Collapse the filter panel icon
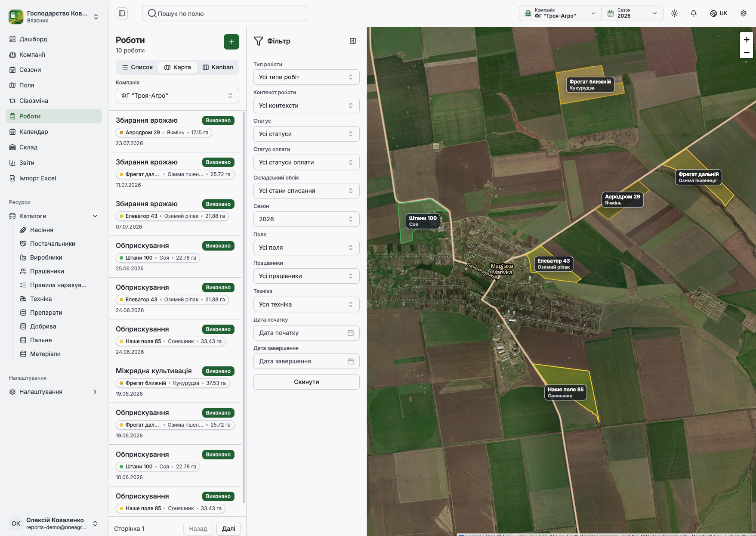Screen dimensions: 756x536 [353, 41]
